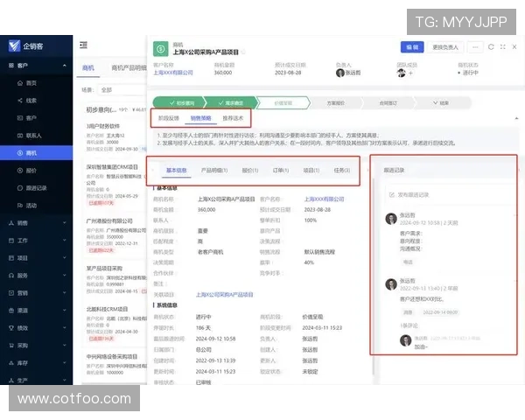Viewport: 525px width, 420px height.
Task: Open the 1条评论 comment link
Action: pyautogui.click(x=409, y=325)
